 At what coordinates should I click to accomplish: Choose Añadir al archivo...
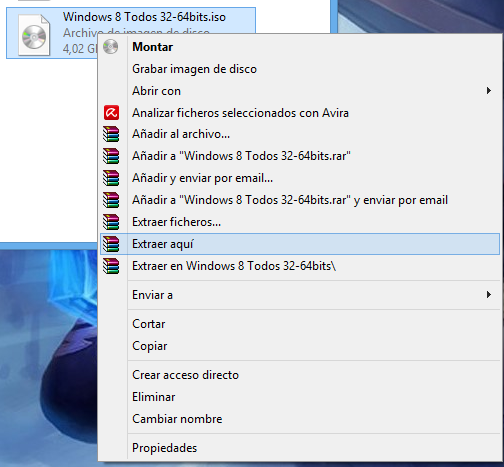(x=300, y=134)
